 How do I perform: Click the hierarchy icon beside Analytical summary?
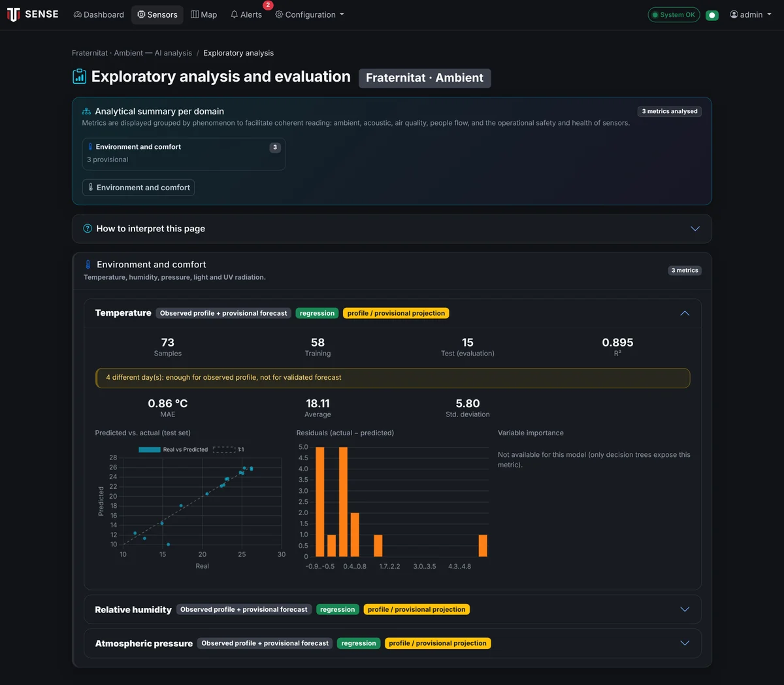tap(86, 112)
